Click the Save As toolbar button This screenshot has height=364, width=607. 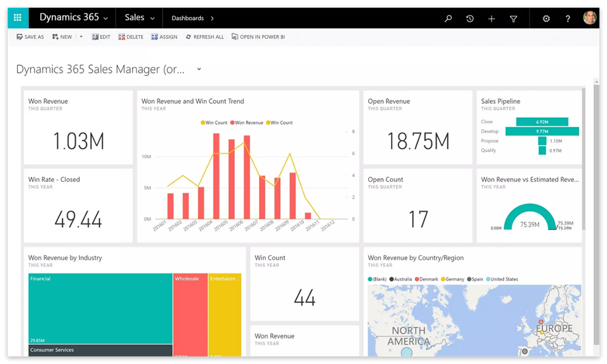(30, 37)
